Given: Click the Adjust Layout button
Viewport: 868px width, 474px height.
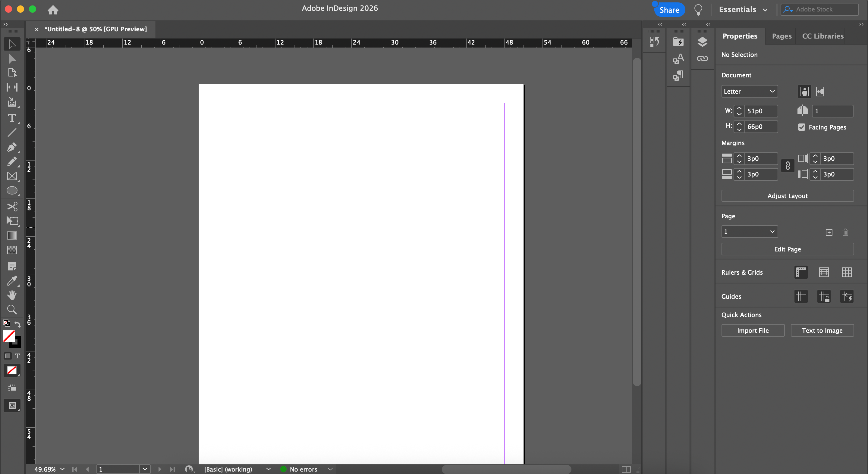Looking at the screenshot, I should click(x=787, y=196).
